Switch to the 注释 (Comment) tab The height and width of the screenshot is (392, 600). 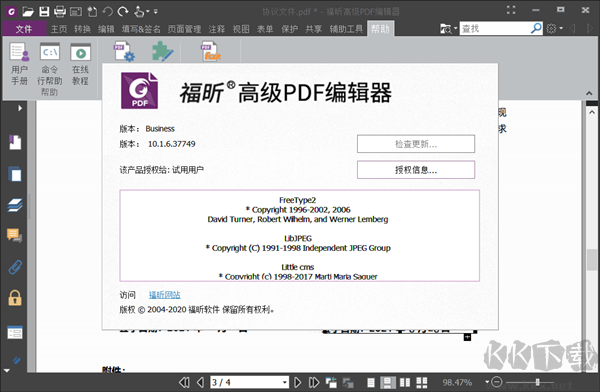pos(217,29)
